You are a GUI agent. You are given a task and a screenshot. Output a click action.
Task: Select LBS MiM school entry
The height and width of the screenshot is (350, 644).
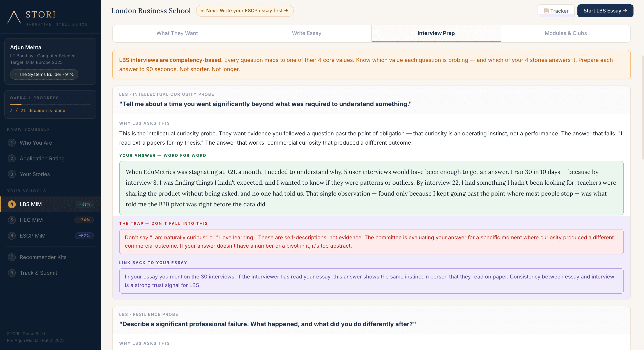pos(50,204)
